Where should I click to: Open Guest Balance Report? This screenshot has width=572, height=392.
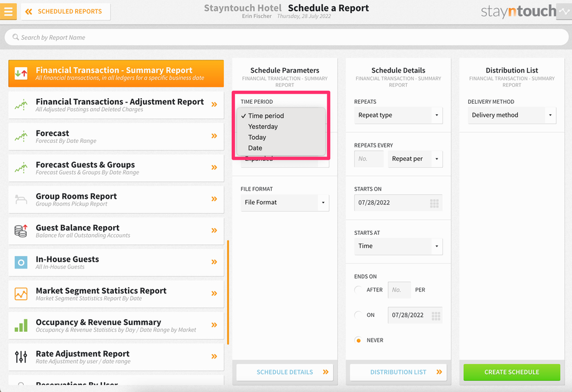click(116, 231)
